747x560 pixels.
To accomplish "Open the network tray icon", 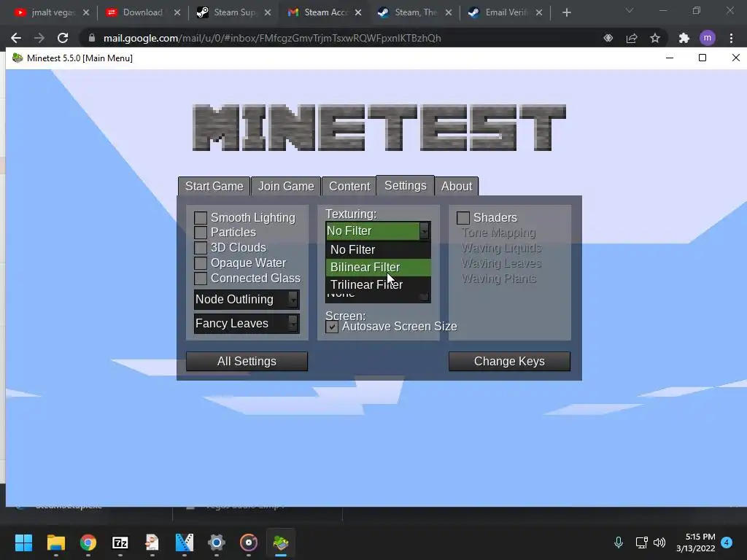I will (x=641, y=542).
